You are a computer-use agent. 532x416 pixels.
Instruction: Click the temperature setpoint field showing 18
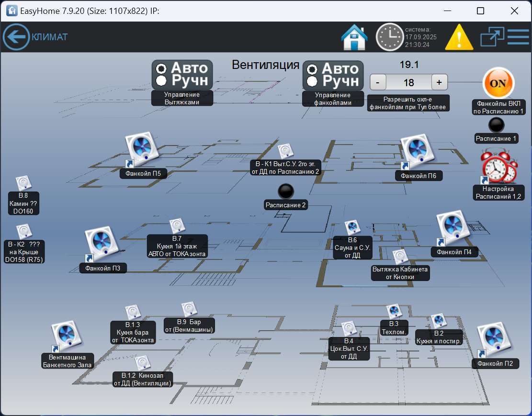408,82
